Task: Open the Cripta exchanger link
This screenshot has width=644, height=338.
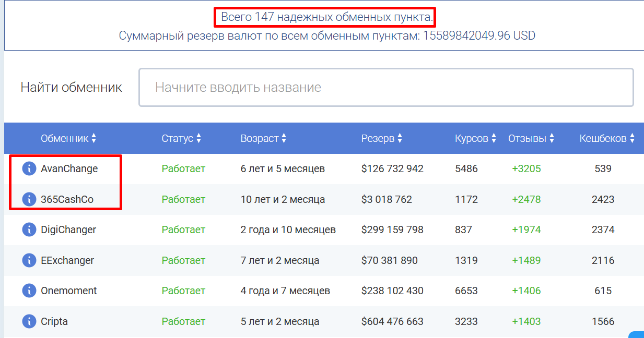Action: 54,321
